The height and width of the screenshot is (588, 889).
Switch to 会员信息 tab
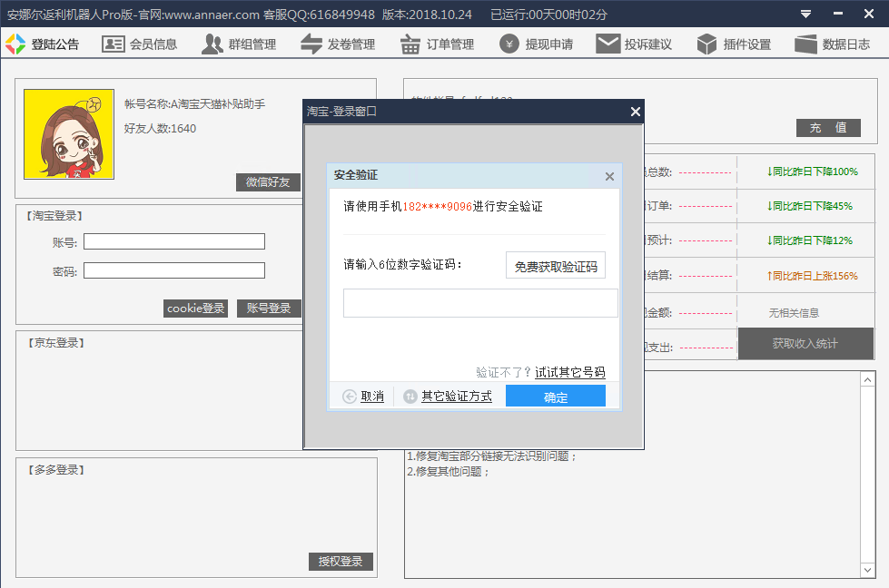[153, 44]
